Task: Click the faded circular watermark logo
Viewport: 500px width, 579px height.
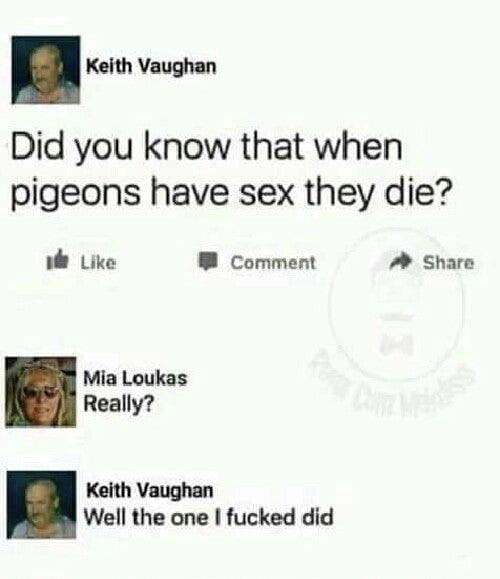Action: pyautogui.click(x=395, y=303)
